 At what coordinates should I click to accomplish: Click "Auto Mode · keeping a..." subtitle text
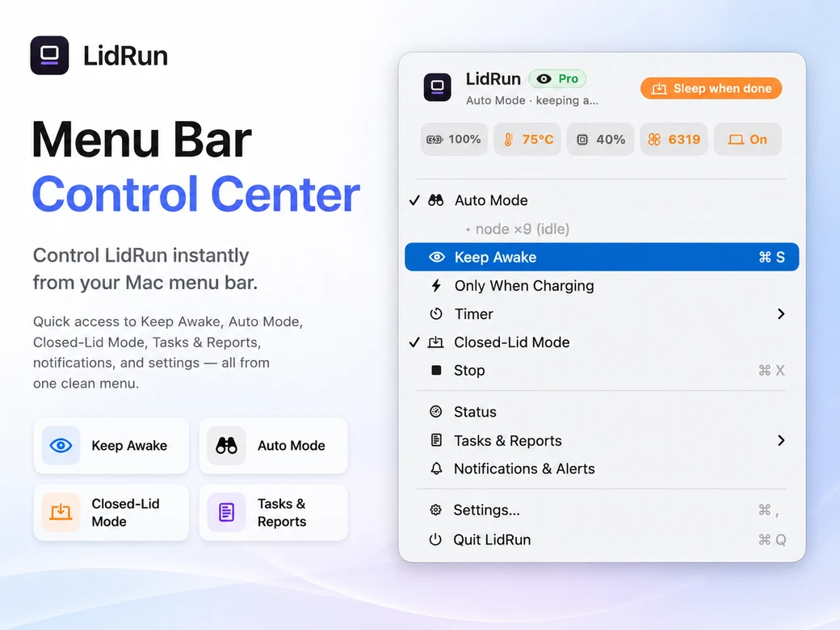(532, 101)
